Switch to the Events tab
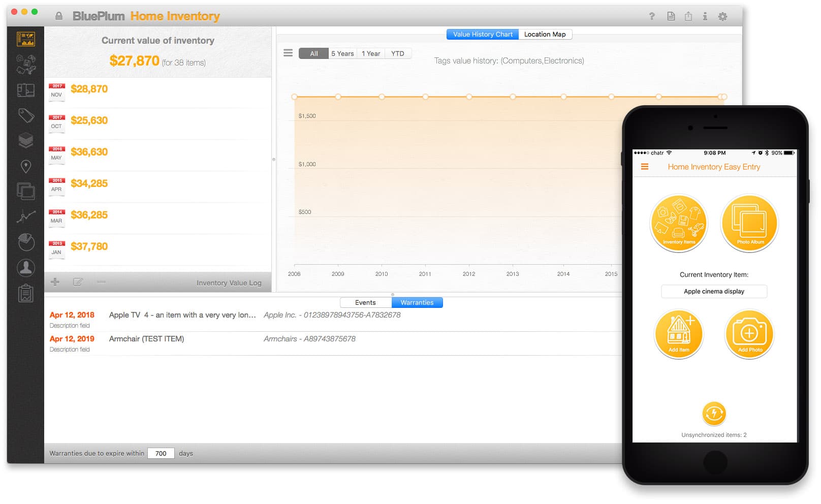The width and height of the screenshot is (821, 504). pos(366,302)
